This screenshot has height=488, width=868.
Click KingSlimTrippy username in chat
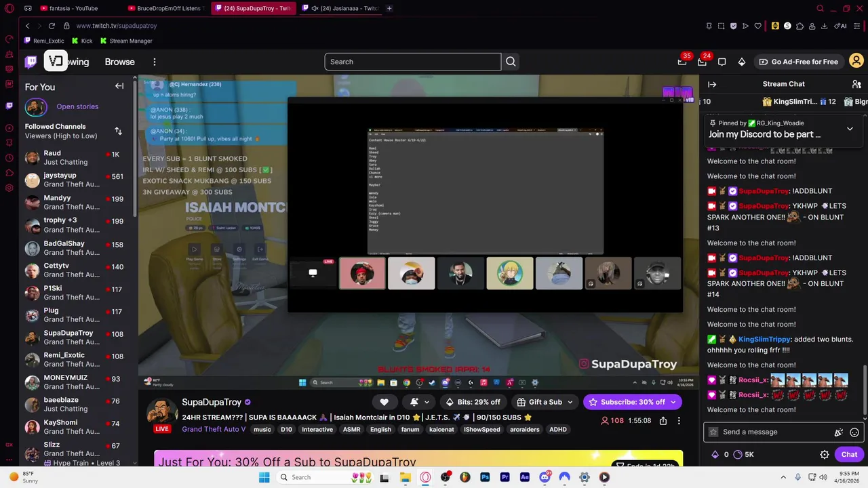coord(765,339)
